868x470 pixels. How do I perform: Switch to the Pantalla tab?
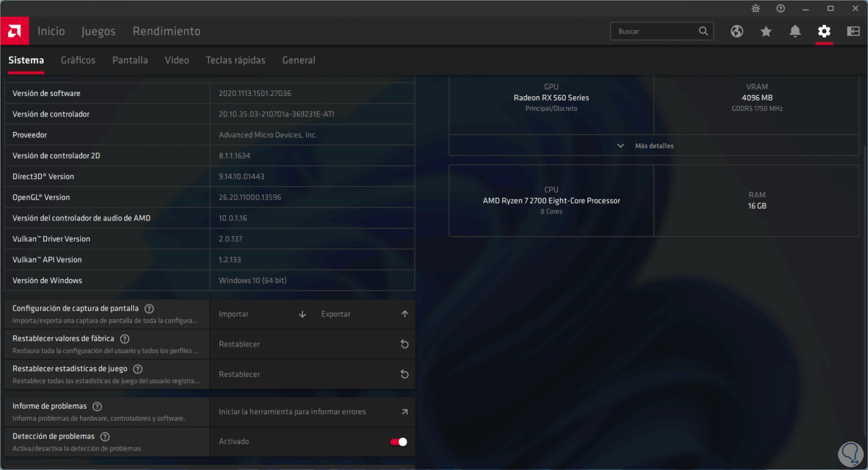pos(130,60)
